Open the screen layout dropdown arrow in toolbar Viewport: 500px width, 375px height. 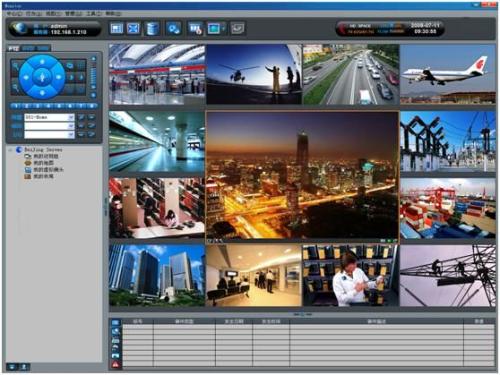223,29
